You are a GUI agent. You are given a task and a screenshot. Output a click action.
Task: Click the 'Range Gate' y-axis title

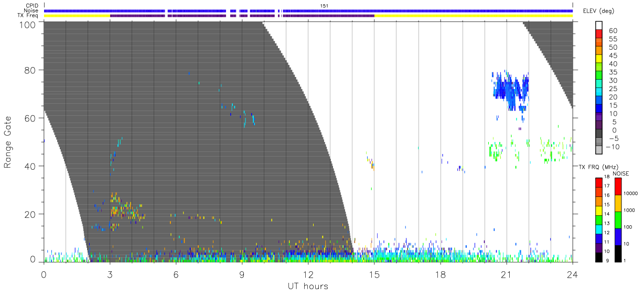[x=8, y=142]
